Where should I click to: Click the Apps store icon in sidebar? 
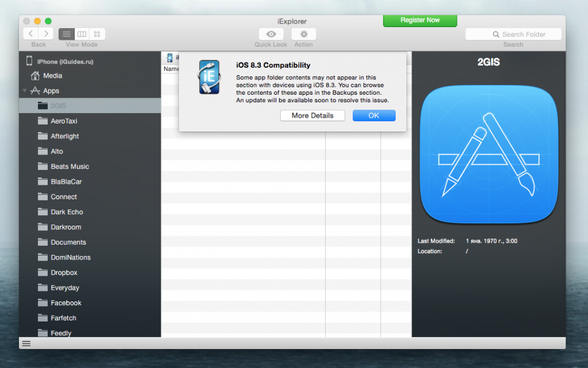(35, 90)
